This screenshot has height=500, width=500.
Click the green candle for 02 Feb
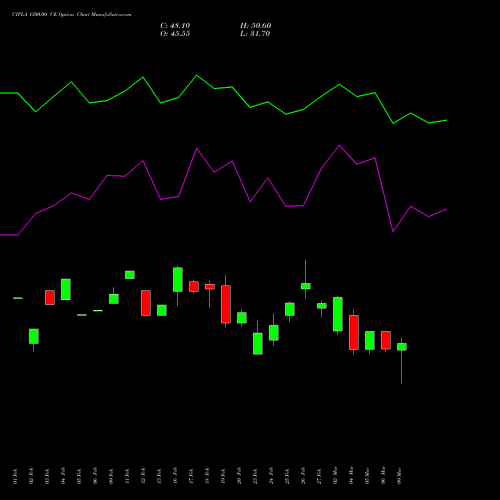(34, 336)
